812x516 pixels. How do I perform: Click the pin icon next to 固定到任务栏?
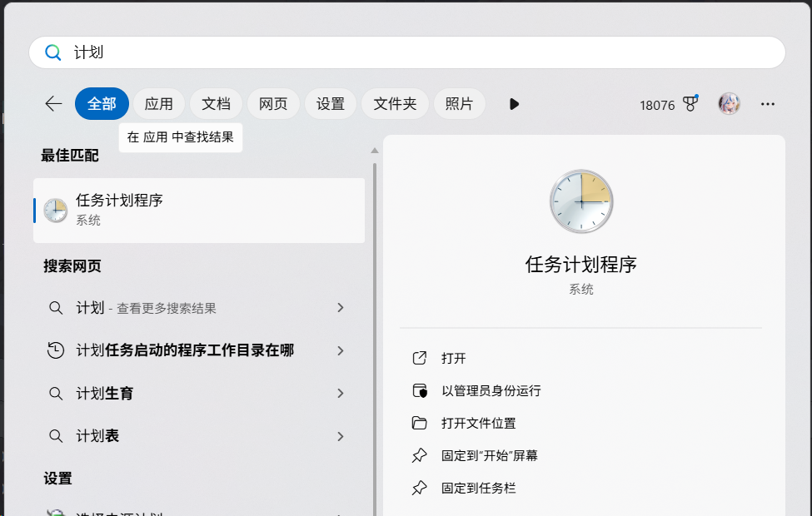coord(419,489)
